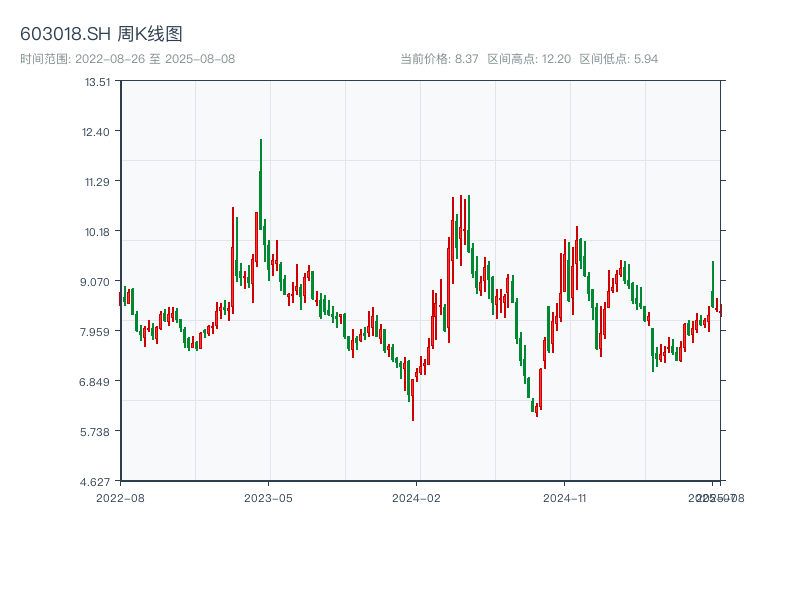This screenshot has height=600, width=800.
Task: Click the 2022-08 x-axis date label
Action: (x=120, y=497)
